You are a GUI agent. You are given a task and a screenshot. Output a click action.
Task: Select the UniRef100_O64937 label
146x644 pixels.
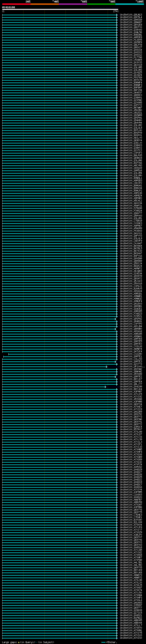coord(131,93)
